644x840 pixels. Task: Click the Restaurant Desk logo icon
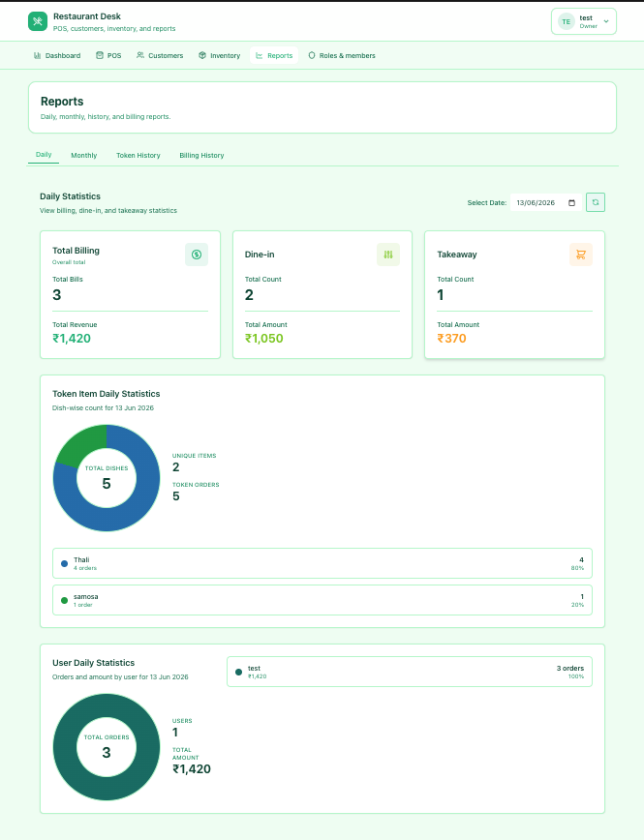coord(38,21)
